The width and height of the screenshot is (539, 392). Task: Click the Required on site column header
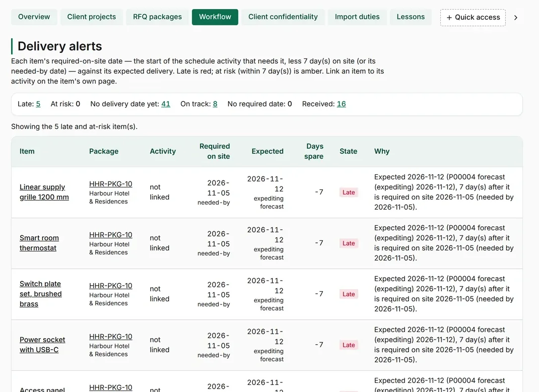tap(215, 151)
